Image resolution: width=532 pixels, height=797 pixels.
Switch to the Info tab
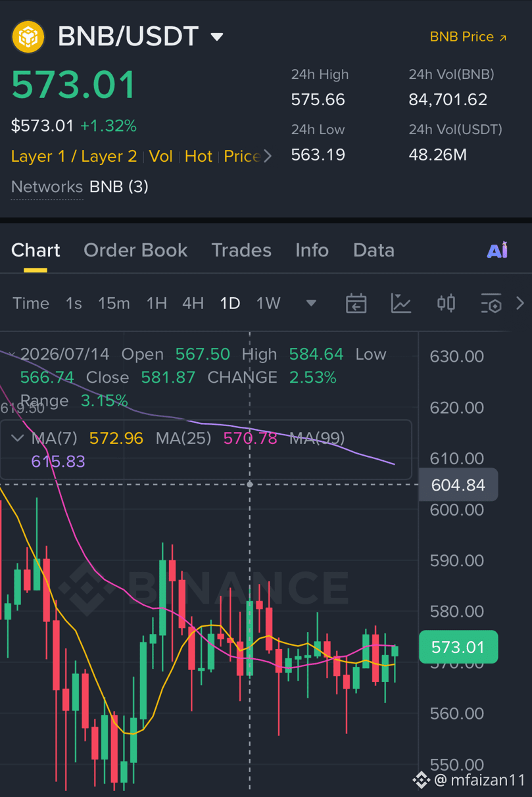(x=312, y=250)
